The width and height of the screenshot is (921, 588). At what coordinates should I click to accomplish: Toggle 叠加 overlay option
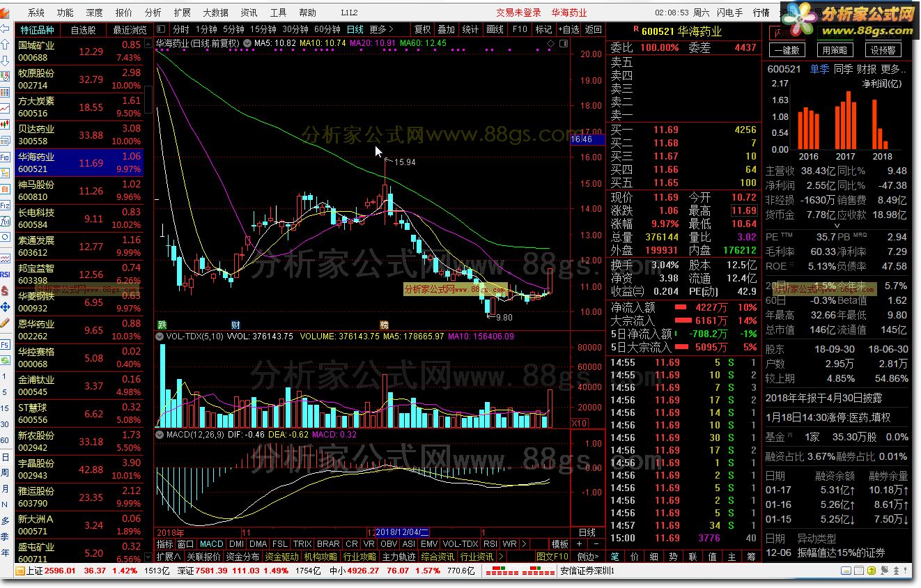(x=446, y=30)
